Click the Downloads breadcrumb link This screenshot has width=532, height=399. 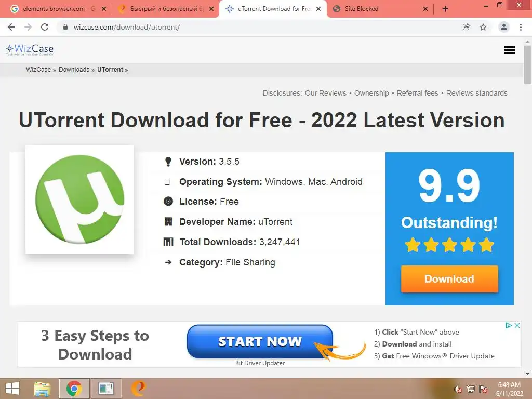[x=74, y=70]
